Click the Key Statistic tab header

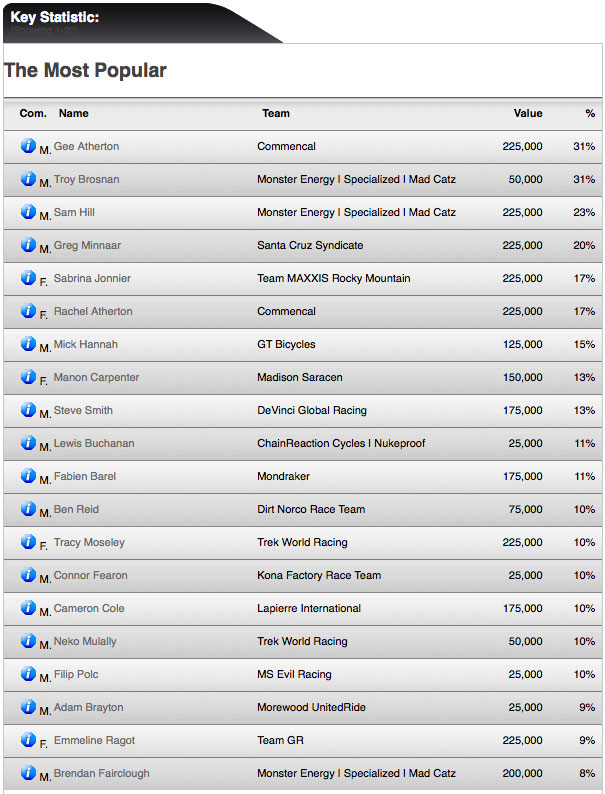[x=55, y=18]
